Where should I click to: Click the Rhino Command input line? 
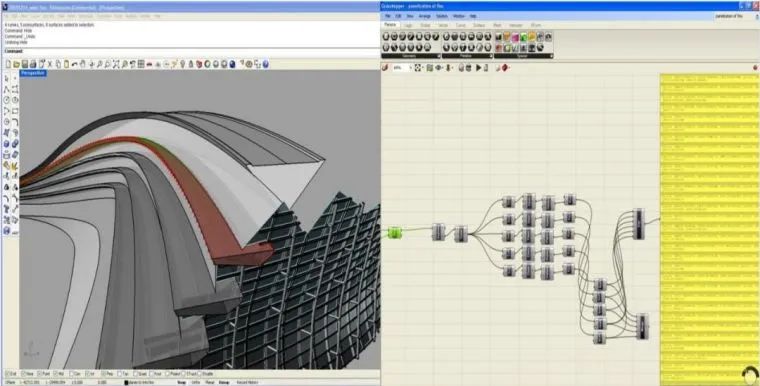pyautogui.click(x=191, y=51)
